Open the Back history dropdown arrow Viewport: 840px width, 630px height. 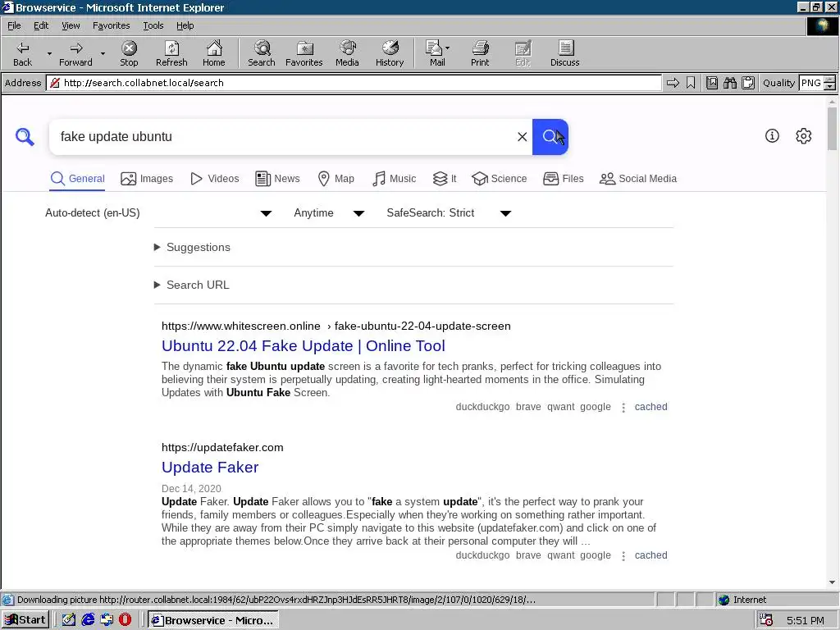(49, 53)
